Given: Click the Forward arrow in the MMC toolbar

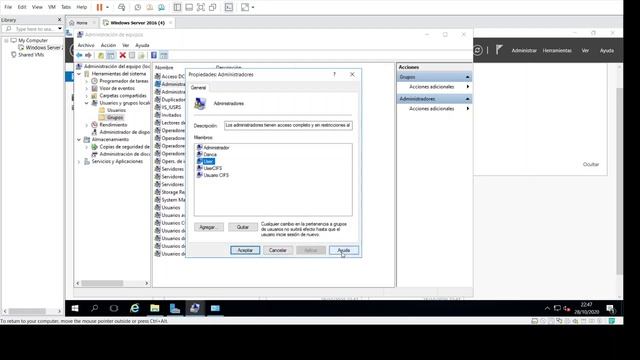Looking at the screenshot, I should (x=88, y=55).
